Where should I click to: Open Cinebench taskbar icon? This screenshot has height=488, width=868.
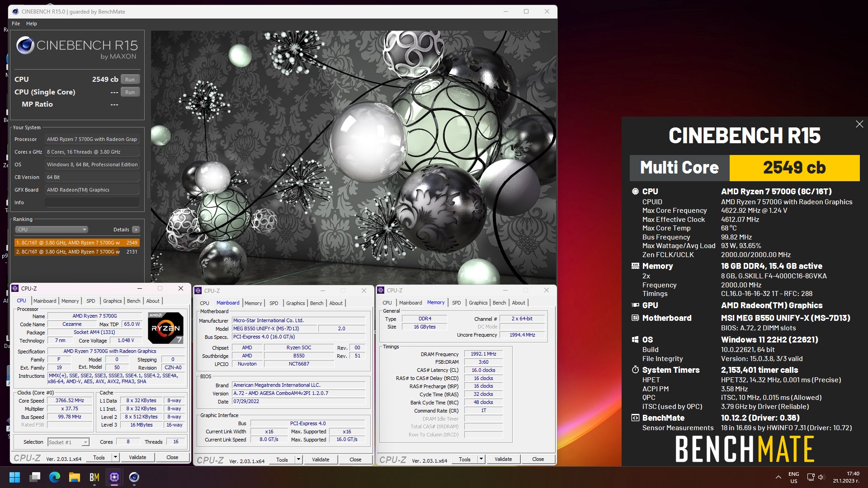[x=134, y=477]
